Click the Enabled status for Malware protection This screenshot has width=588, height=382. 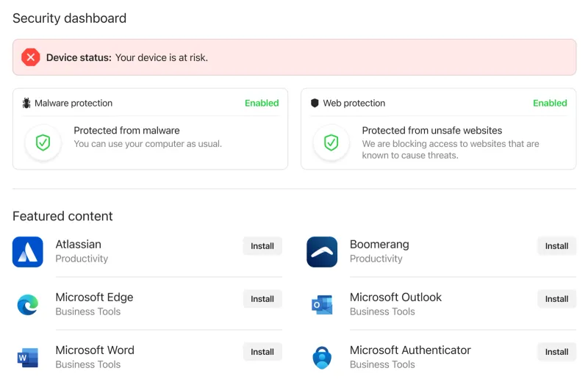coord(262,103)
